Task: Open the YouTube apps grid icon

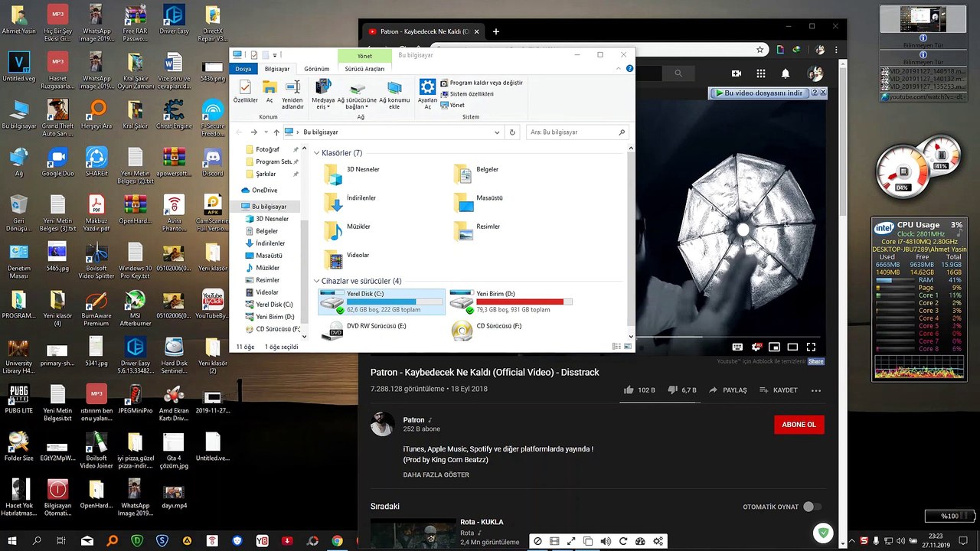Action: (760, 73)
